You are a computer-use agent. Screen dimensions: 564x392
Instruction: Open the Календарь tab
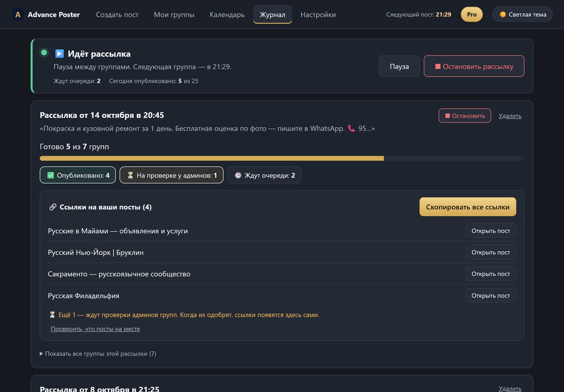click(227, 15)
